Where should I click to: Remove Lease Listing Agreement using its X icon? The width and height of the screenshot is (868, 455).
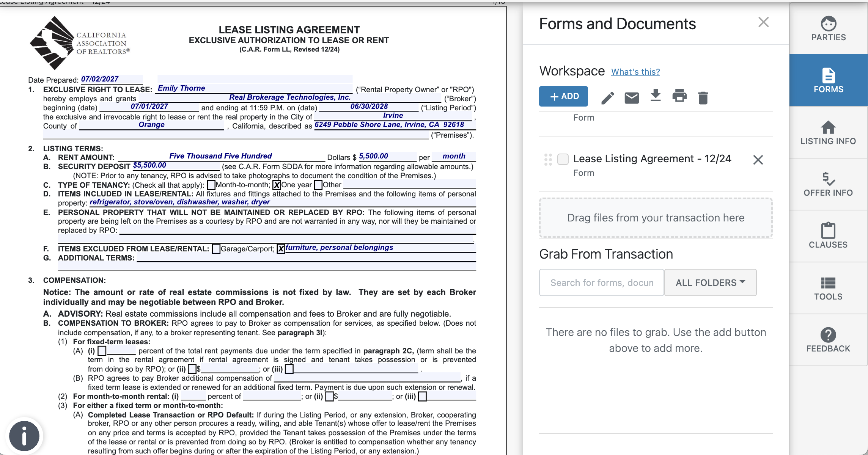click(x=758, y=160)
